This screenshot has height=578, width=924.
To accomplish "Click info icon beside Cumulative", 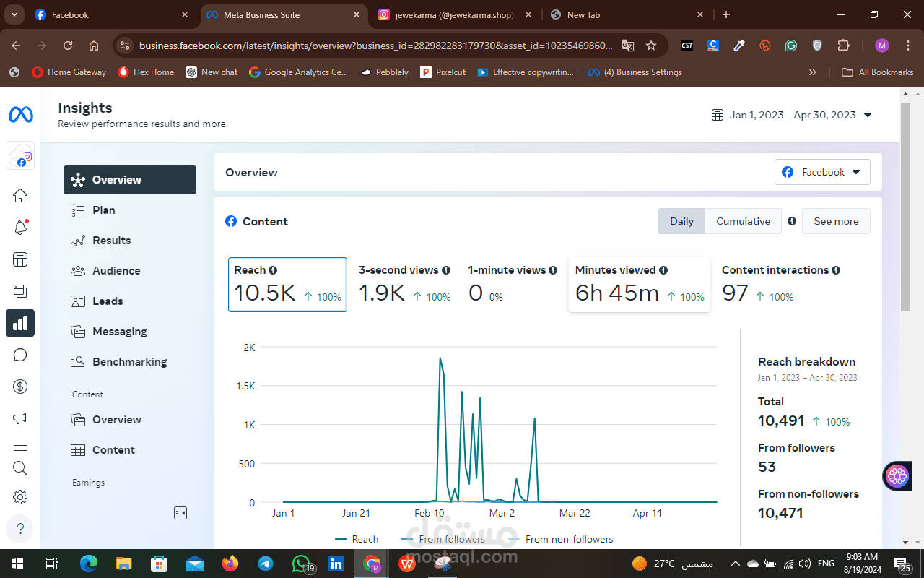I will (792, 221).
